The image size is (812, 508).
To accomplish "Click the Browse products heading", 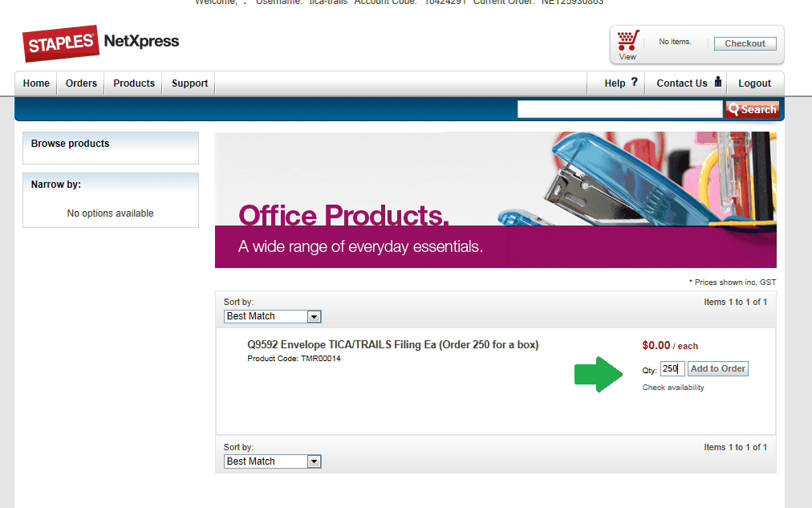I will coord(71,144).
